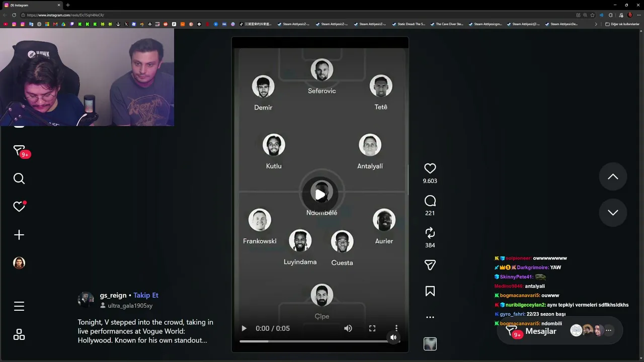Close the Instagram browser tab
This screenshot has height=362, width=644.
pos(58,5)
